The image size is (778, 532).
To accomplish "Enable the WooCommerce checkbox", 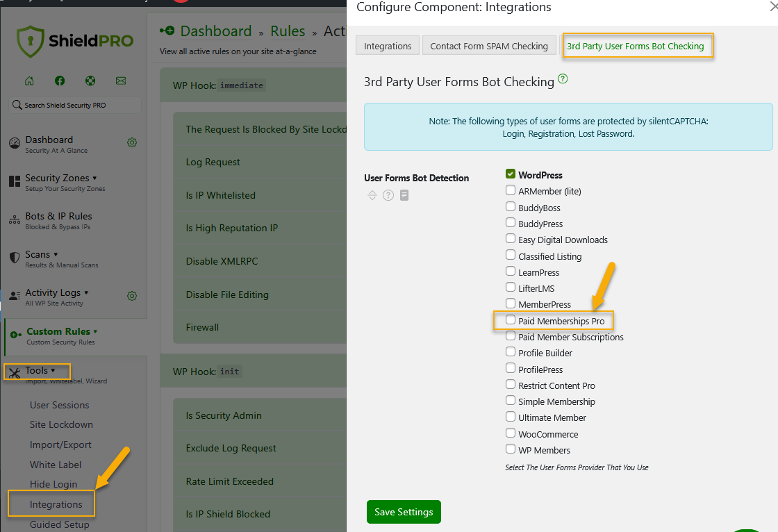I will pyautogui.click(x=510, y=433).
